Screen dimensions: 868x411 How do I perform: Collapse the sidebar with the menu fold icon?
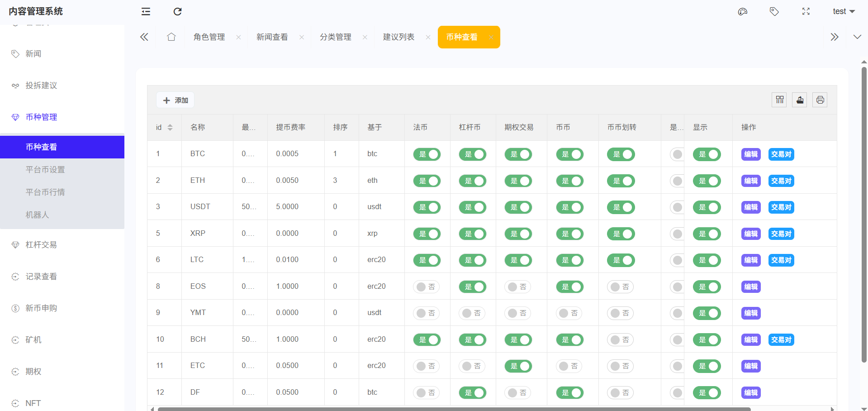coord(146,12)
